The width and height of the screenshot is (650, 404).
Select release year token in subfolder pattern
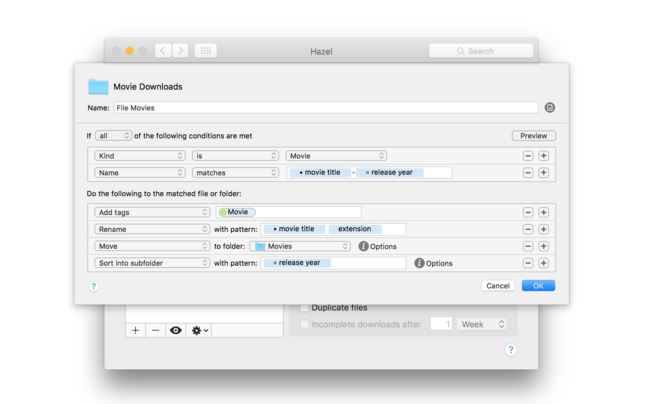297,263
